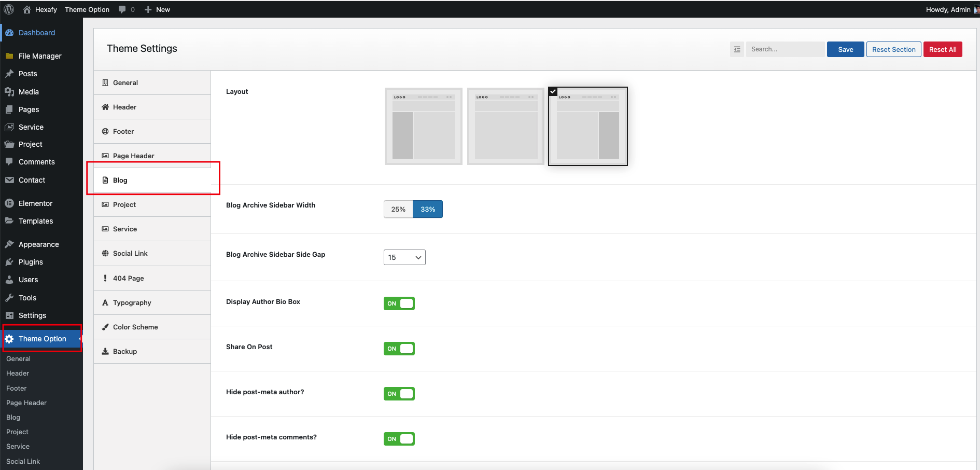
Task: Click the Settings icon in sidebar
Action: [x=9, y=315]
